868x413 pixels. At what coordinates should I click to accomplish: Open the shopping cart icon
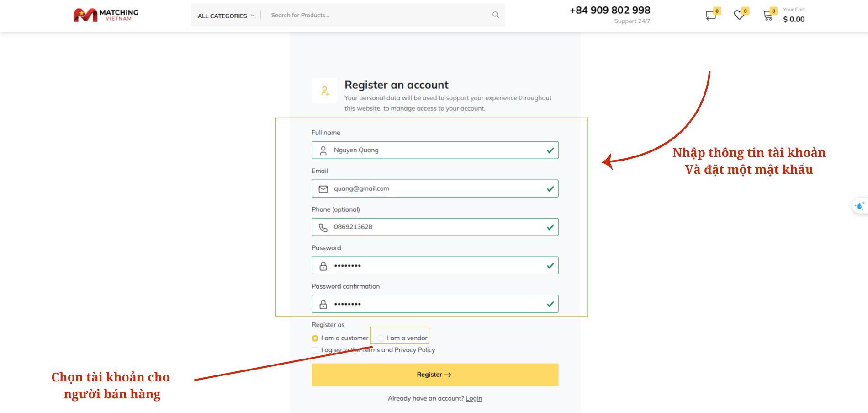click(768, 16)
